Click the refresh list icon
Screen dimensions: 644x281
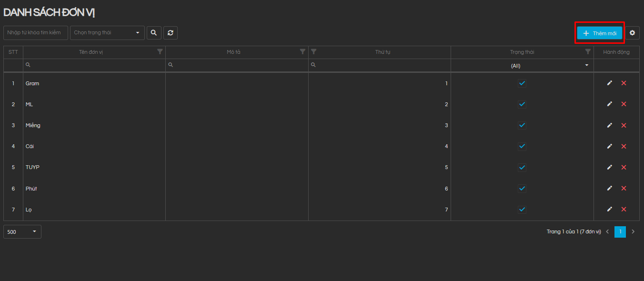(171, 33)
